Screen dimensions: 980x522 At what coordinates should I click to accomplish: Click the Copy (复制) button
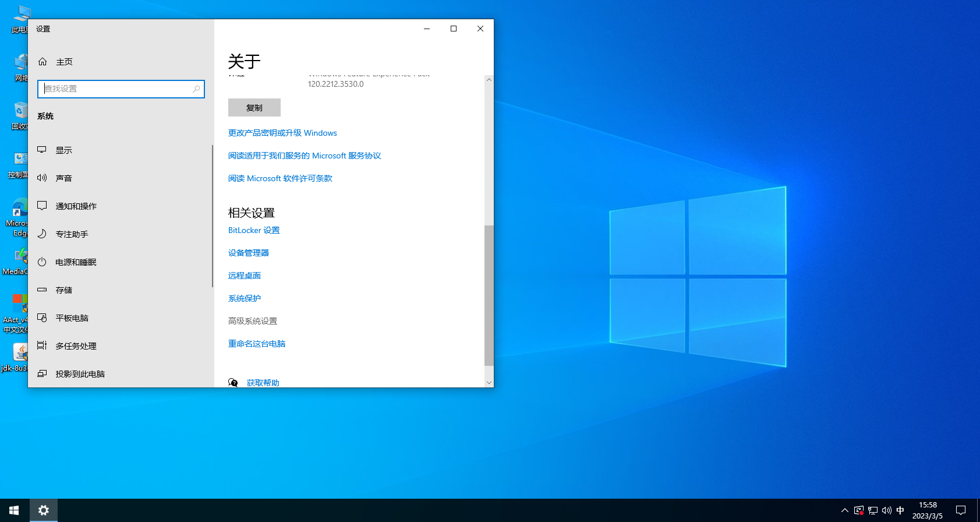click(x=254, y=108)
